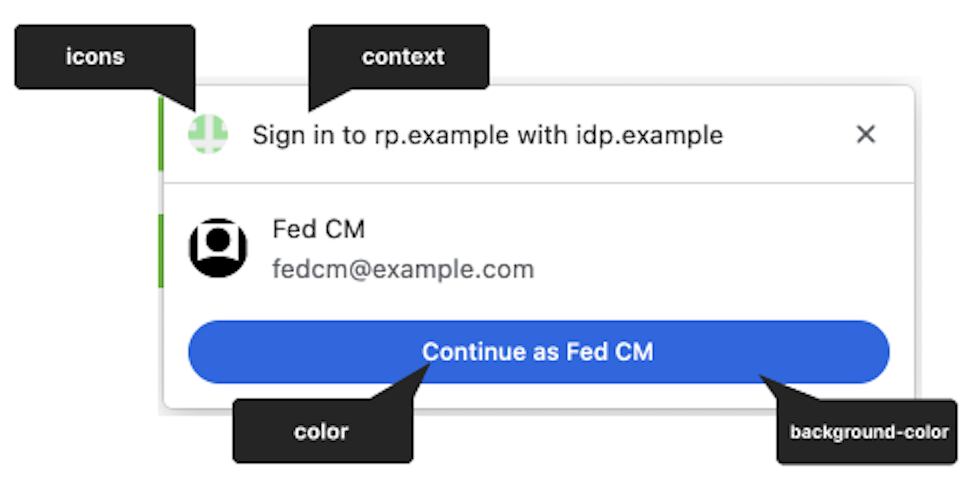Click the divider line below the dialog header
The height and width of the screenshot is (488, 974).
[538, 183]
